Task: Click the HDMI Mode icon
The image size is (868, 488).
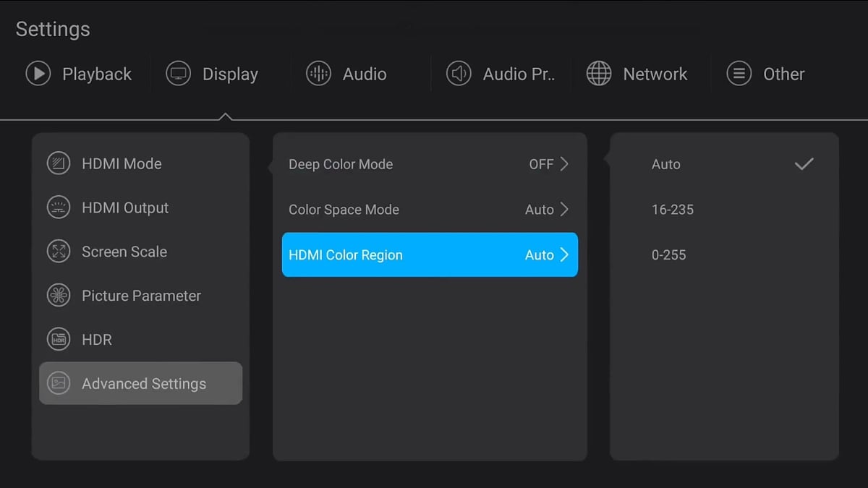Action: (59, 163)
